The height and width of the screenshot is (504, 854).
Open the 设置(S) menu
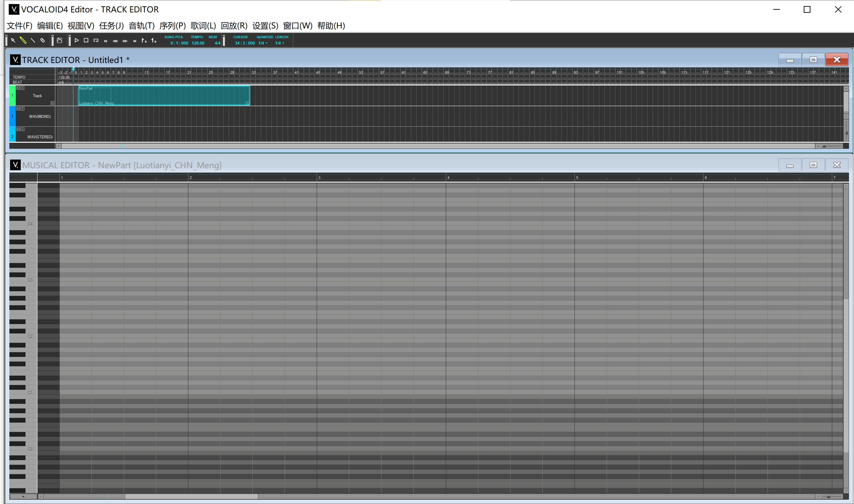tap(265, 26)
